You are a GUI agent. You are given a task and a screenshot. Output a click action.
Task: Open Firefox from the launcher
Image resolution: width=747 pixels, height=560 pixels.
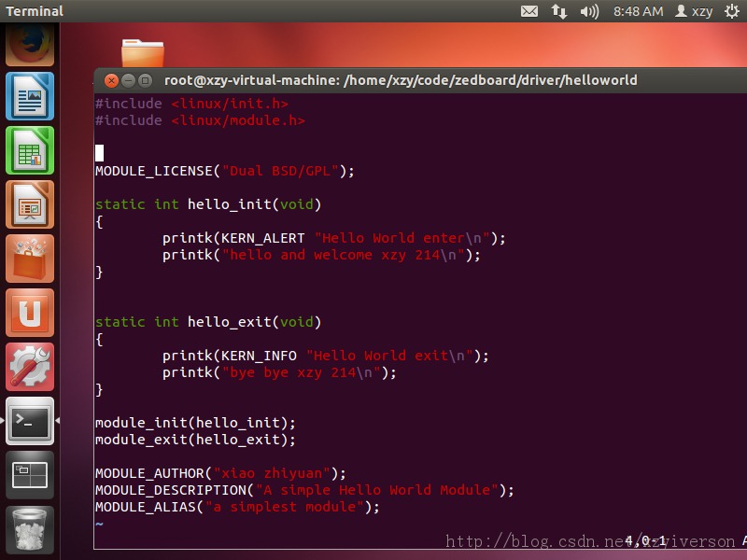(30, 45)
